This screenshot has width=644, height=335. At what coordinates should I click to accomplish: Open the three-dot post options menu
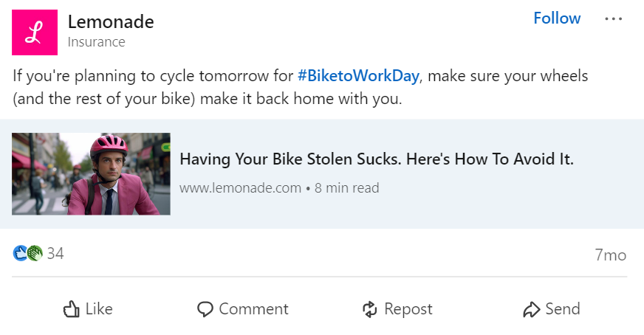(613, 19)
